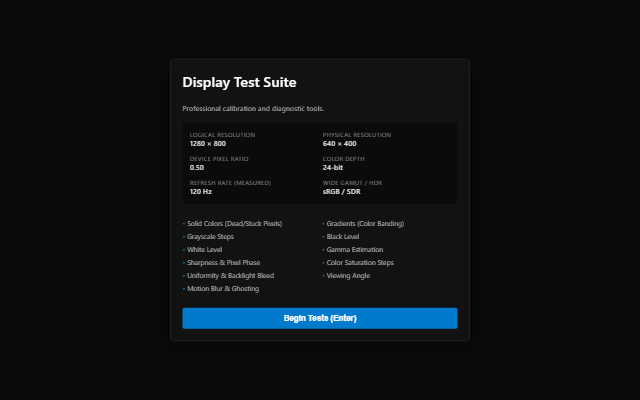Click the Grayscale Steps list item

208,237
